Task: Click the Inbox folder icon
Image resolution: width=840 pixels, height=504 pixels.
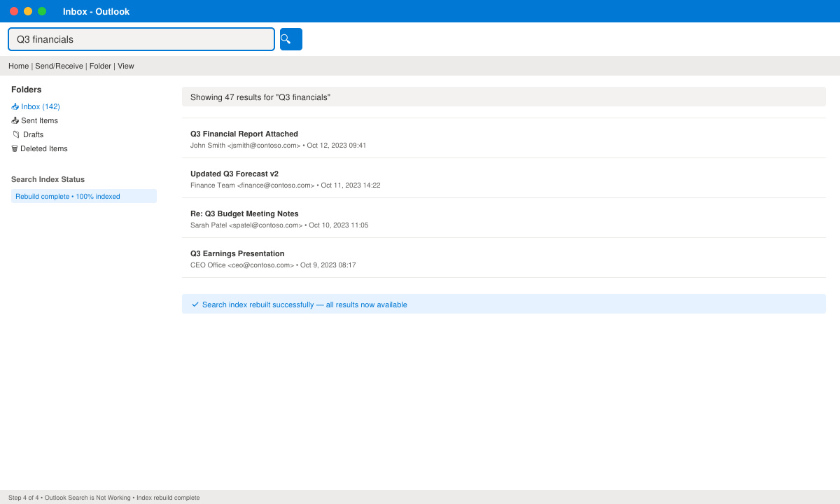Action: [15, 106]
